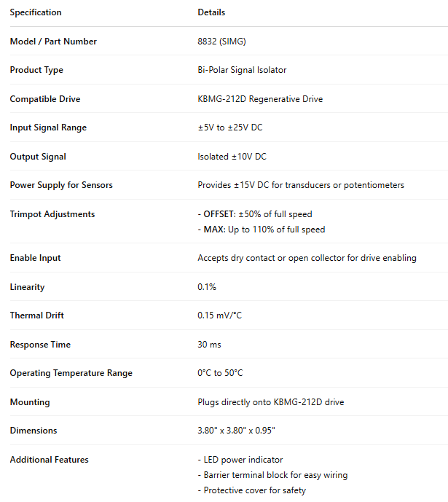The image size is (448, 502).
Task: Click the ±5V to ±25V DC value
Action: pos(230,128)
